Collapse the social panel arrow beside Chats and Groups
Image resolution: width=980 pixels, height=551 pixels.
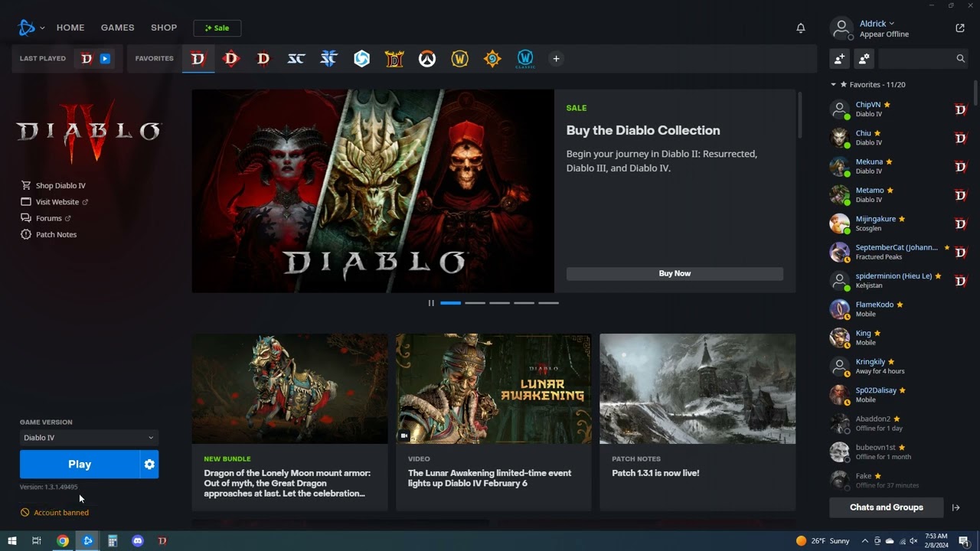pyautogui.click(x=955, y=507)
